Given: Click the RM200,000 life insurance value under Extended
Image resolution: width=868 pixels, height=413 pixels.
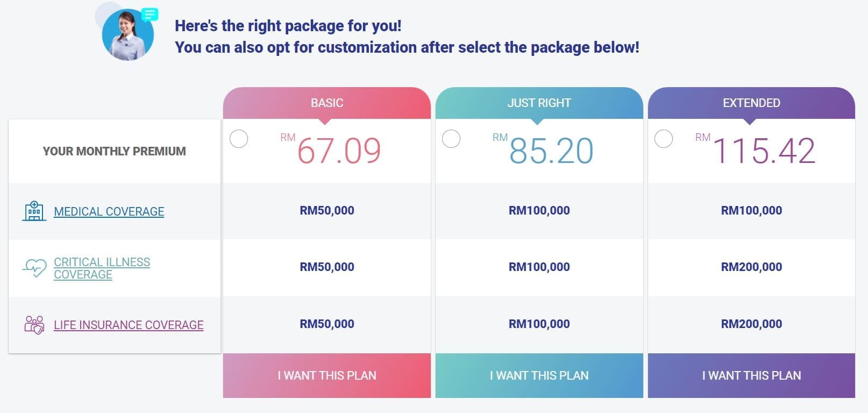Looking at the screenshot, I should click(x=751, y=324).
